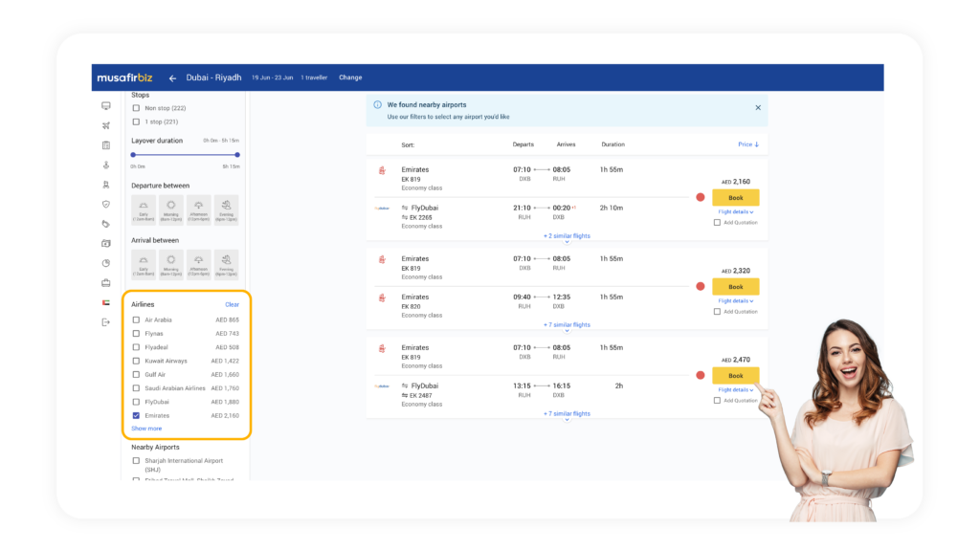This screenshot has width=980, height=551.
Task: Click the price tag icon in sidebar
Action: click(x=106, y=224)
